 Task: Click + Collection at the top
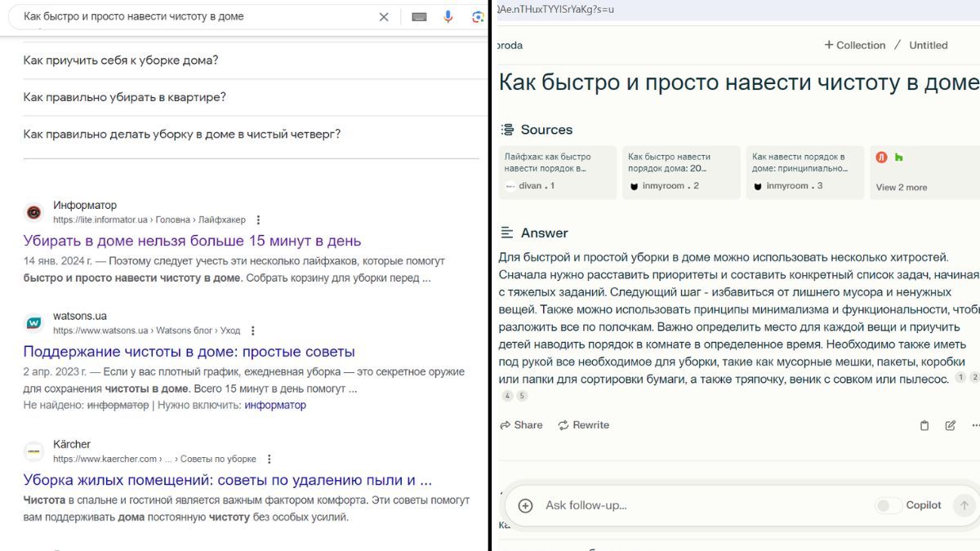coord(854,45)
